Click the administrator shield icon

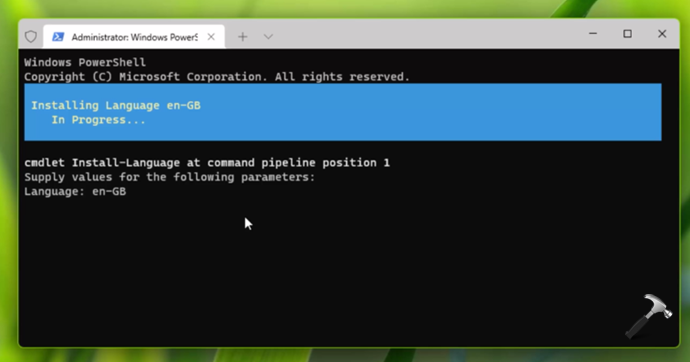(x=31, y=37)
